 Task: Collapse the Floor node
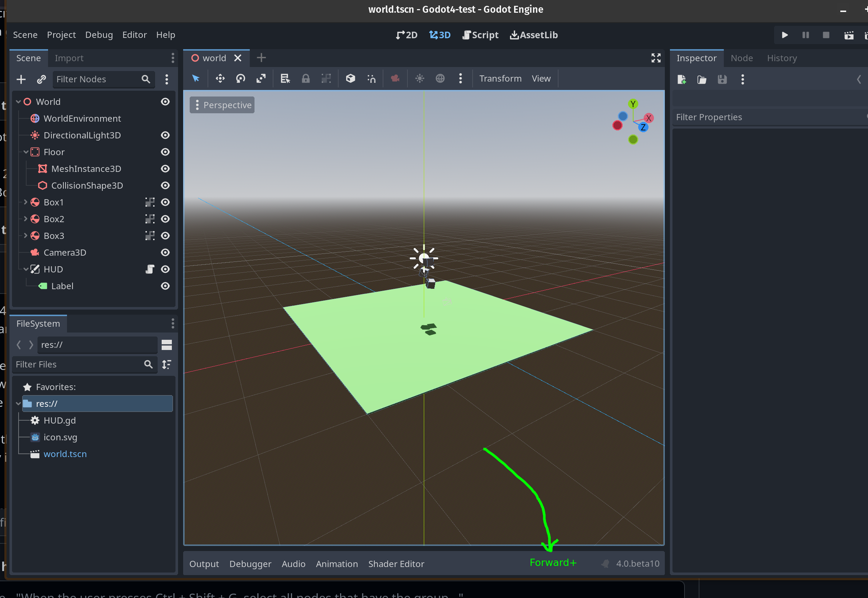pos(26,152)
